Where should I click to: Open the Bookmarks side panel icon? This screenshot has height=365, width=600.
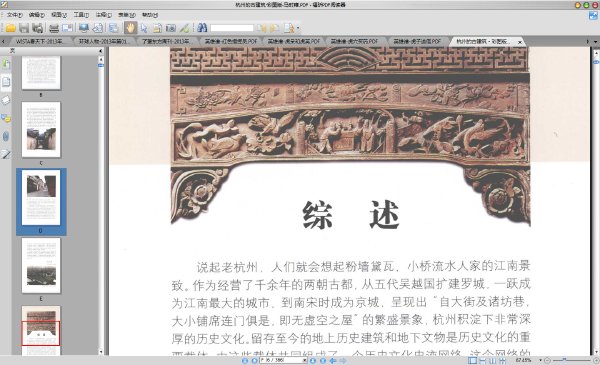6,64
